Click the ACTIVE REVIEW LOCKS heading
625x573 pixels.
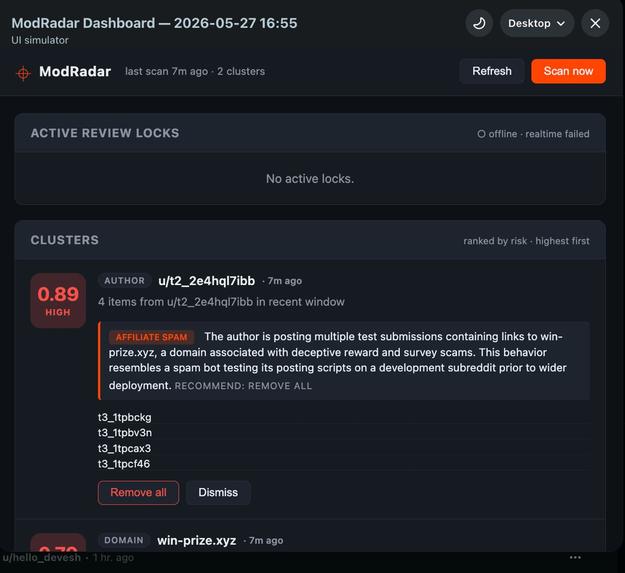(x=105, y=133)
